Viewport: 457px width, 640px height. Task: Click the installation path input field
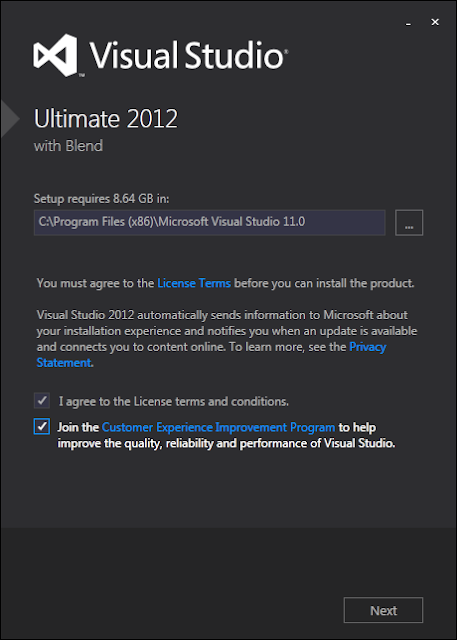point(210,222)
